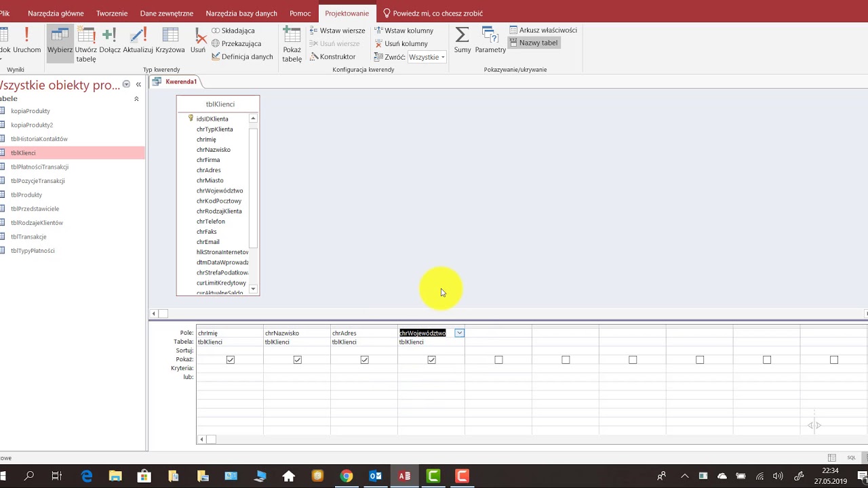The image size is (868, 488).
Task: Uncheck Pokaż for chrNazwisko column
Action: click(x=298, y=360)
